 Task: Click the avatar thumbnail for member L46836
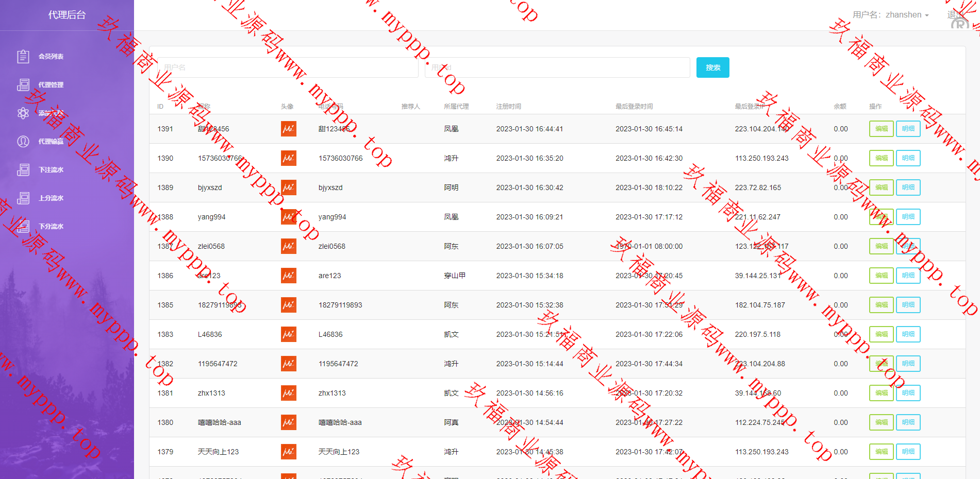tap(288, 334)
